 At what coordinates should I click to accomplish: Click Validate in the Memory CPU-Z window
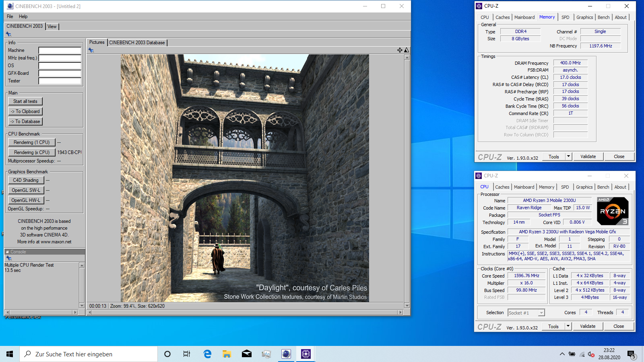(588, 156)
